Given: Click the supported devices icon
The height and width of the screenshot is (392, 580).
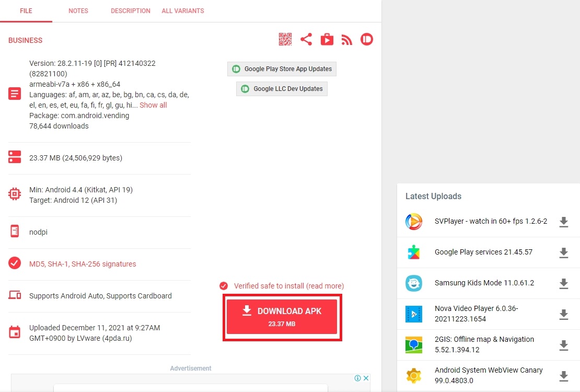Looking at the screenshot, I should point(15,295).
